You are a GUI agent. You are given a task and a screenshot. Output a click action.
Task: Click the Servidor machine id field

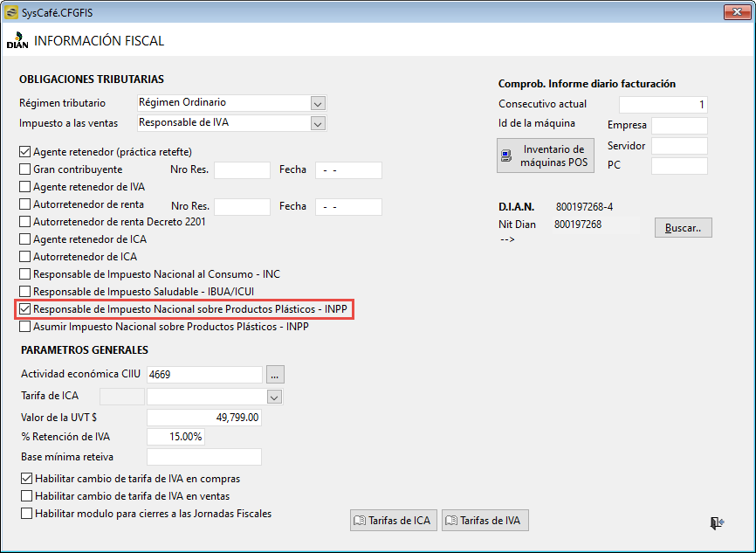point(679,146)
